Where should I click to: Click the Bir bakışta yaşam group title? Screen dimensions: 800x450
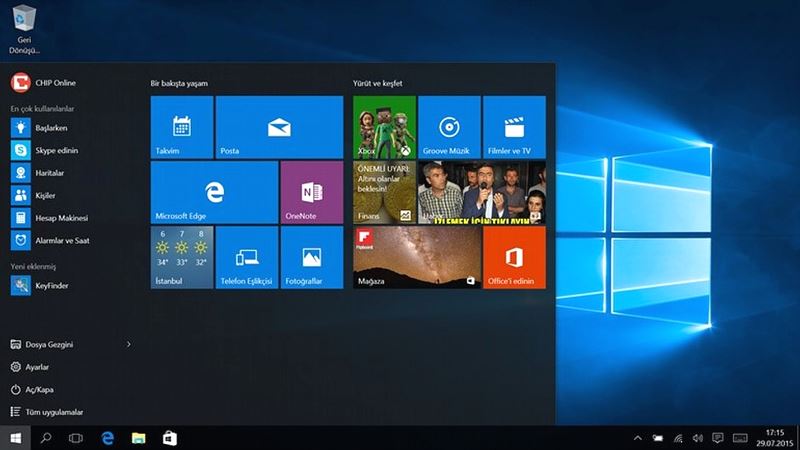[179, 83]
